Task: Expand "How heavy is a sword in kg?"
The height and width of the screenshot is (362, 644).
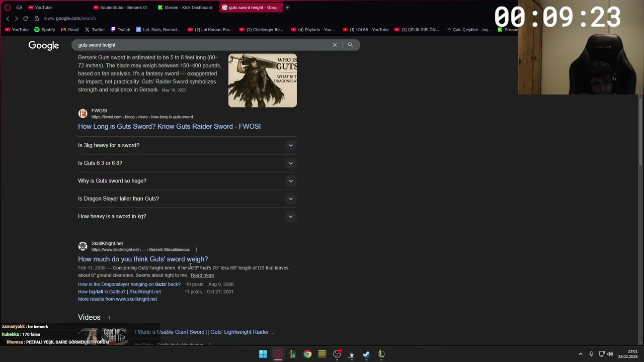Action: coord(187,216)
